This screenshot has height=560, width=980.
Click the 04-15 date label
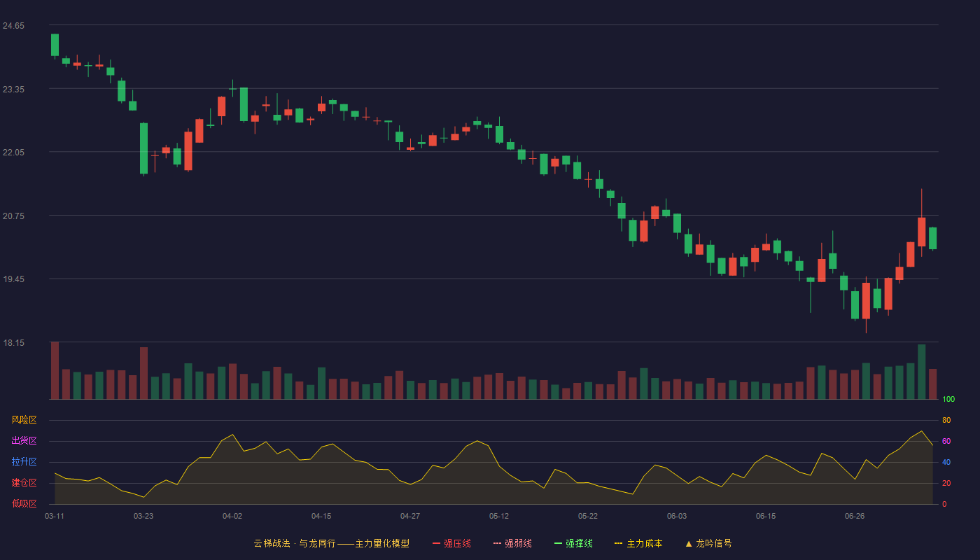point(321,516)
